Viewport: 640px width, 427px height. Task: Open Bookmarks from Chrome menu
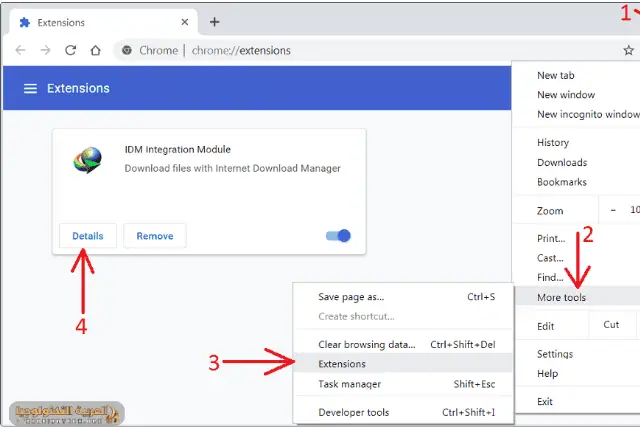click(562, 182)
